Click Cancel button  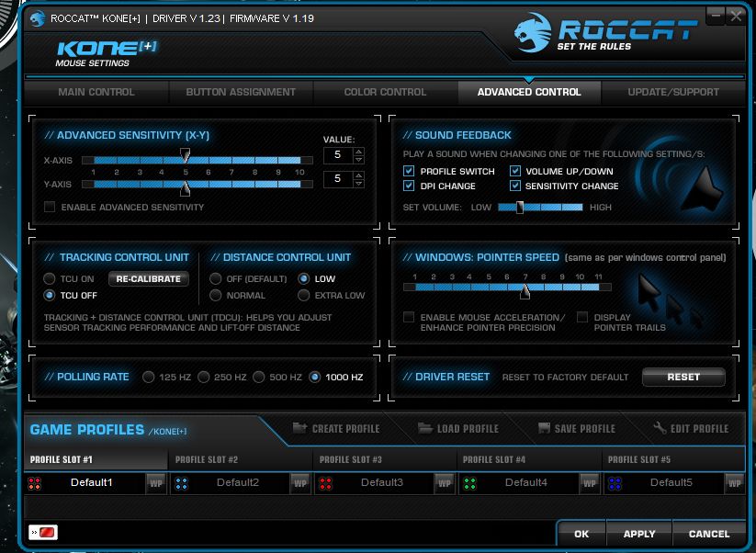click(x=709, y=534)
